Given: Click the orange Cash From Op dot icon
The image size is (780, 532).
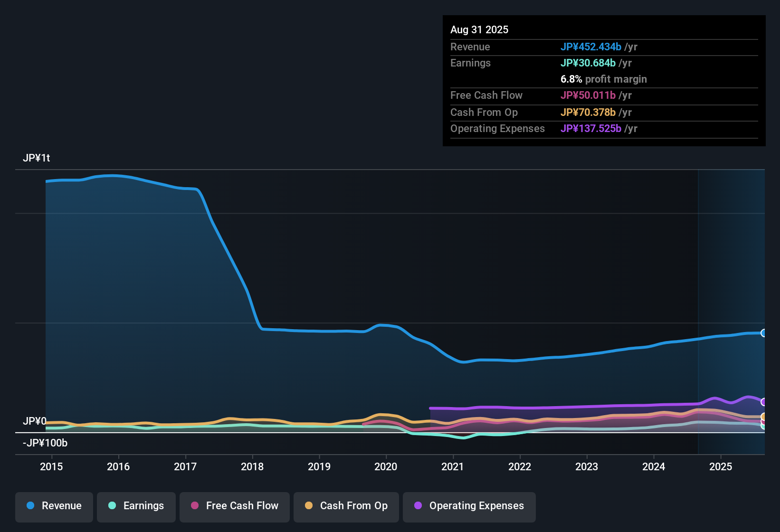Looking at the screenshot, I should point(308,506).
